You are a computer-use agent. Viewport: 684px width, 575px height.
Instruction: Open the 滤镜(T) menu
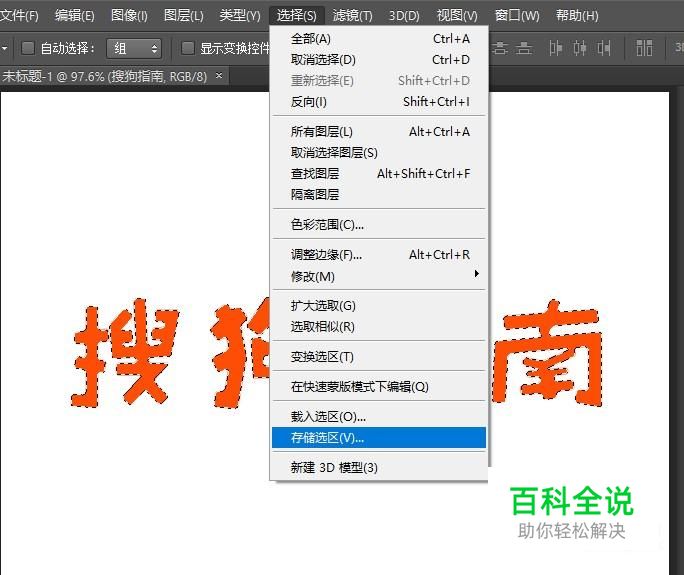pyautogui.click(x=352, y=16)
